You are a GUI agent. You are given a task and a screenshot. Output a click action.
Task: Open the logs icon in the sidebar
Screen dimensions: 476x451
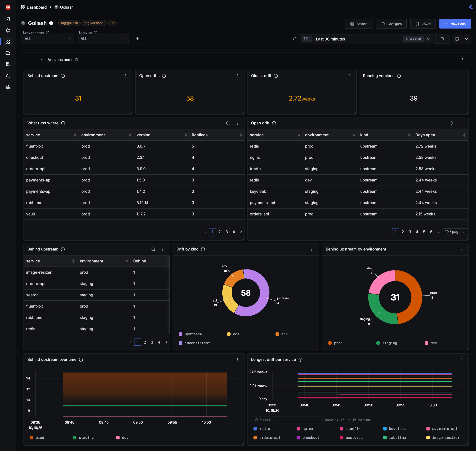[x=8, y=64]
